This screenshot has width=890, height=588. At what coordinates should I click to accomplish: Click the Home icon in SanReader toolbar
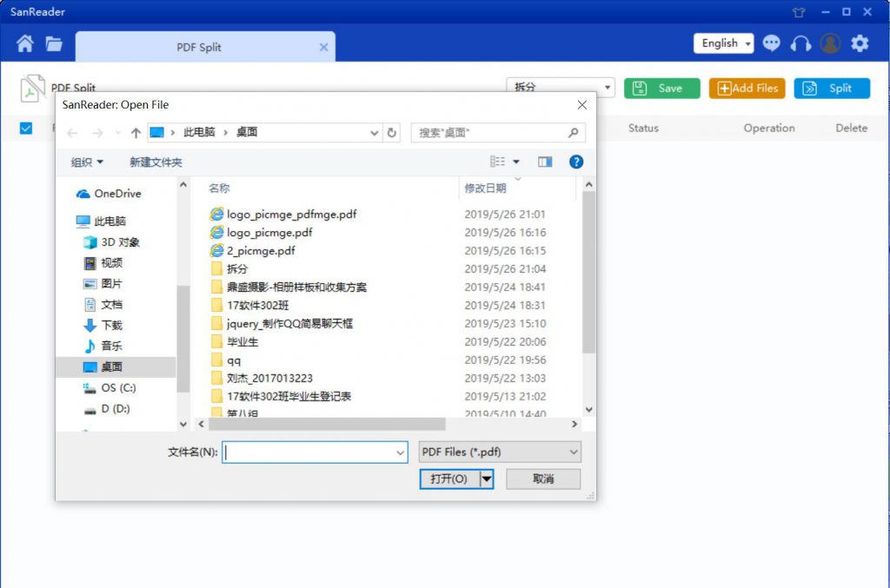[25, 43]
